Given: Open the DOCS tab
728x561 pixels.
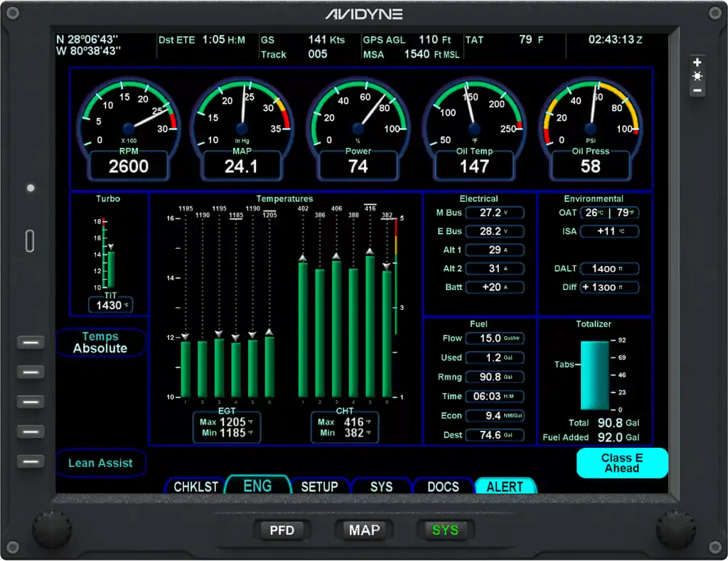Looking at the screenshot, I should point(444,486).
